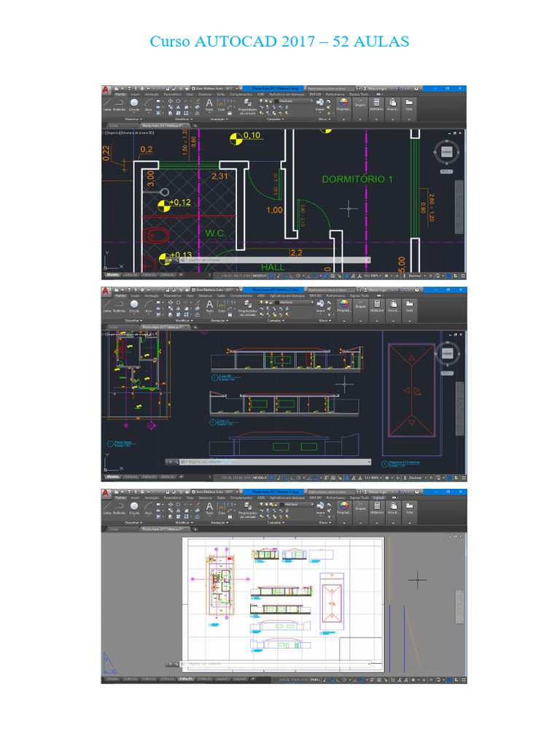Screen dimensions: 560x747
Task: Expand the Desenhar panel in the second screenshot
Action: [x=133, y=321]
